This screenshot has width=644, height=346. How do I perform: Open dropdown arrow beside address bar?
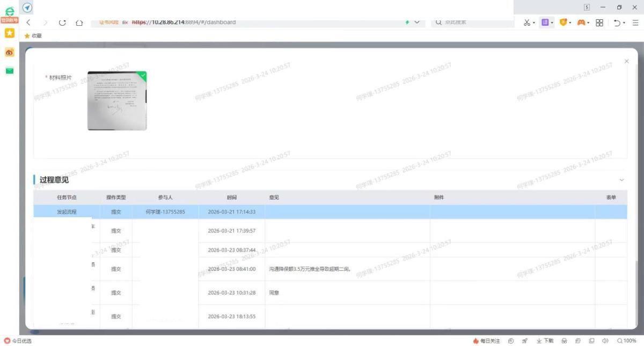pos(417,23)
